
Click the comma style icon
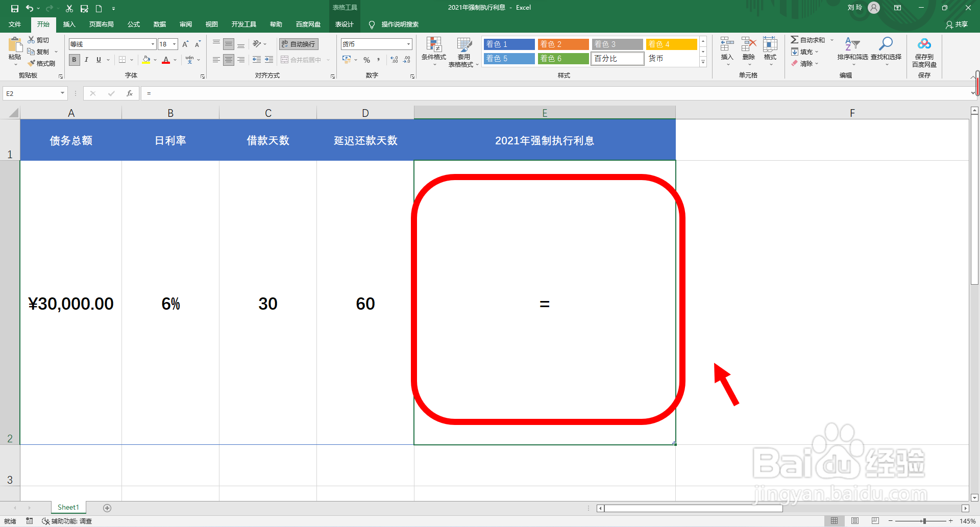(378, 60)
